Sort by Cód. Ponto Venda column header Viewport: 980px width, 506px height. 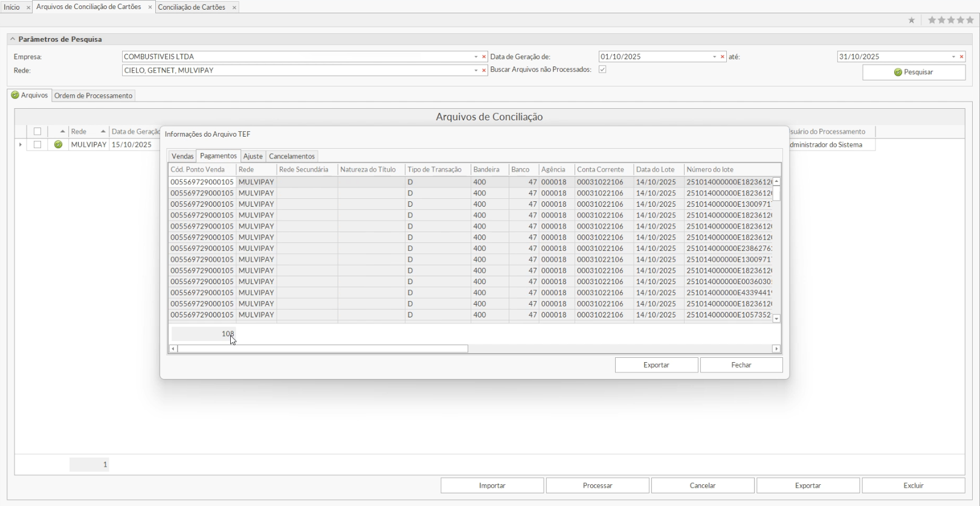coord(202,170)
